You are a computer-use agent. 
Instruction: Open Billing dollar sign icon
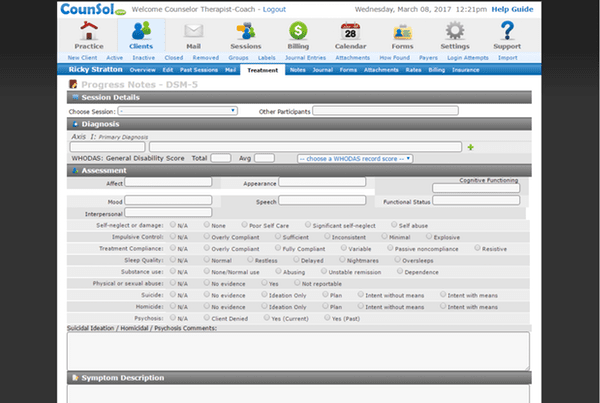click(x=298, y=31)
